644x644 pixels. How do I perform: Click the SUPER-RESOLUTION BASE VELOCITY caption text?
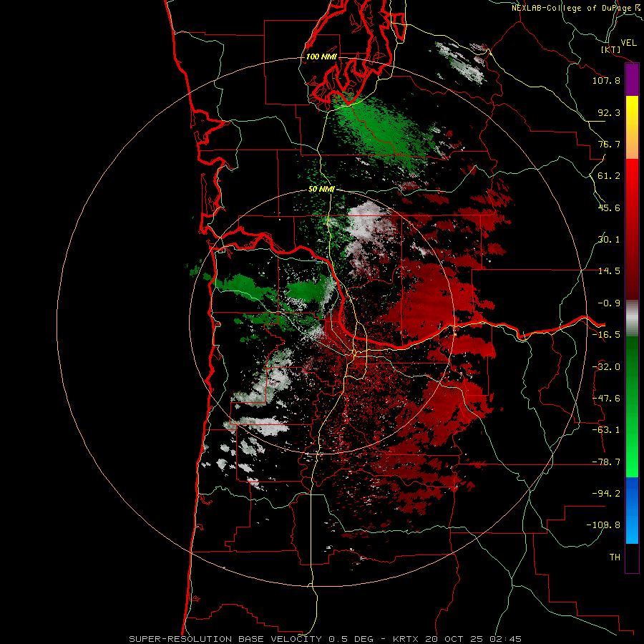click(x=227, y=639)
